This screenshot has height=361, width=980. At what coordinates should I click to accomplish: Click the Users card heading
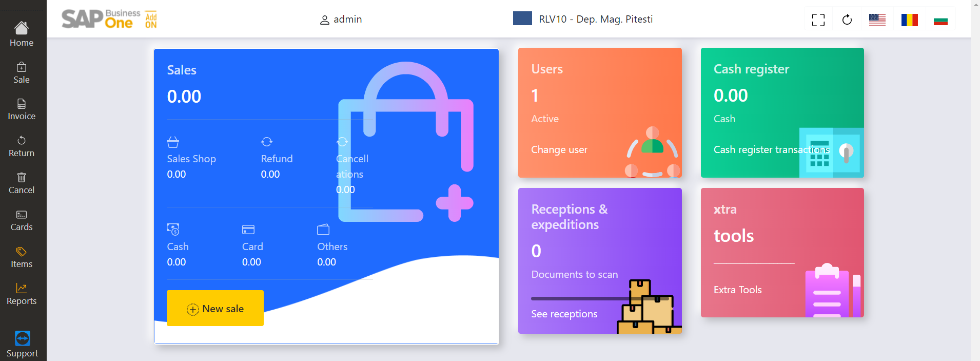pyautogui.click(x=547, y=69)
